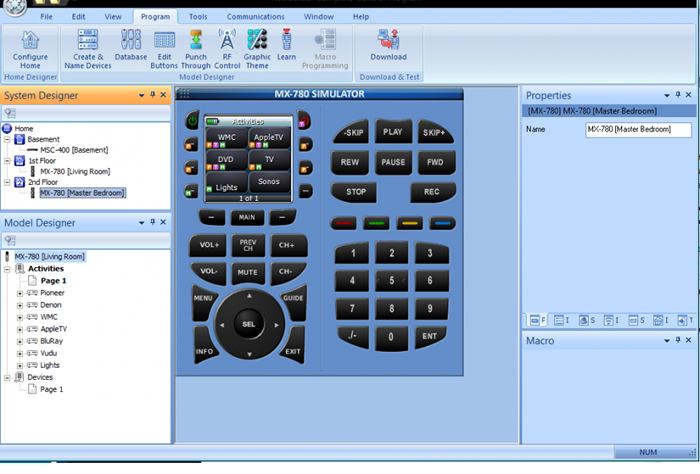Select MSC-400 [Basement] in System Designer
The width and height of the screenshot is (700, 474).
[x=75, y=150]
